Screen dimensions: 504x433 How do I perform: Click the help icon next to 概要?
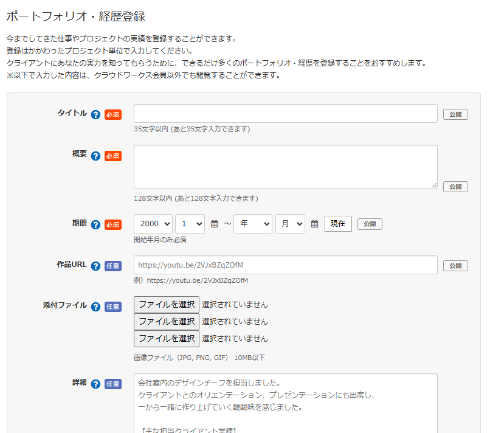[95, 156]
